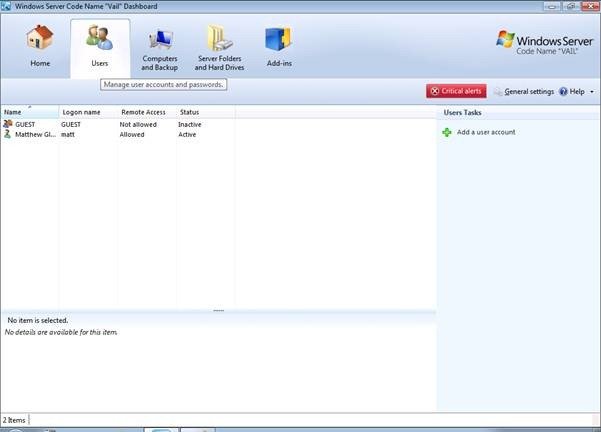The width and height of the screenshot is (601, 432).
Task: Click the Users Tasks panel heading
Action: (x=462, y=113)
